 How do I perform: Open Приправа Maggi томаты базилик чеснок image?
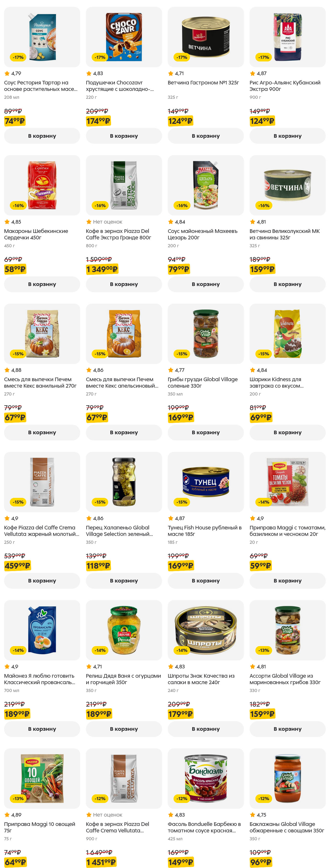pyautogui.click(x=287, y=482)
